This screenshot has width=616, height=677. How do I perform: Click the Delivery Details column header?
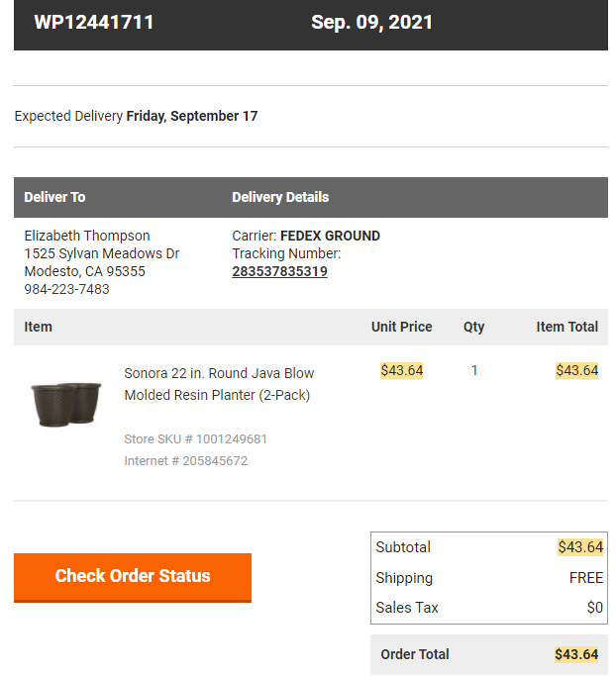[280, 197]
